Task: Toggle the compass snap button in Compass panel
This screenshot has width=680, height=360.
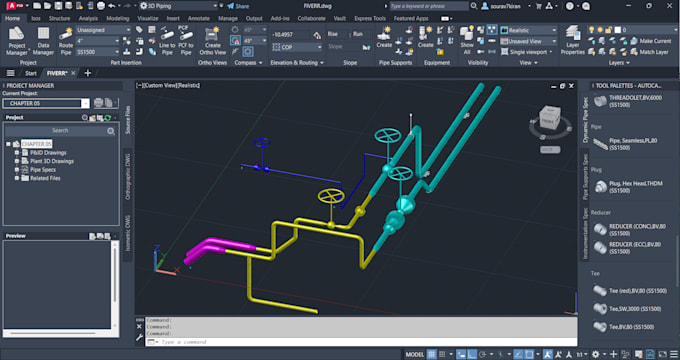Action: pos(235,40)
